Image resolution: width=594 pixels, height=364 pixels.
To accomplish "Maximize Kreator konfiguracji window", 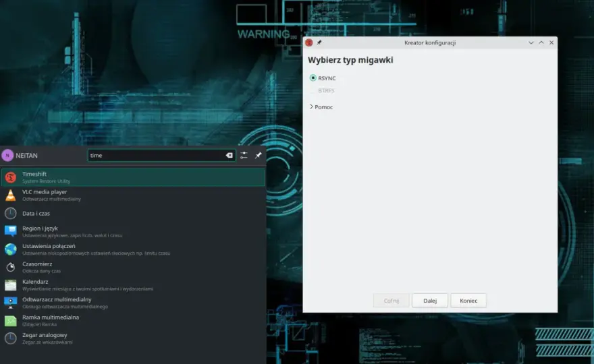I will 541,42.
